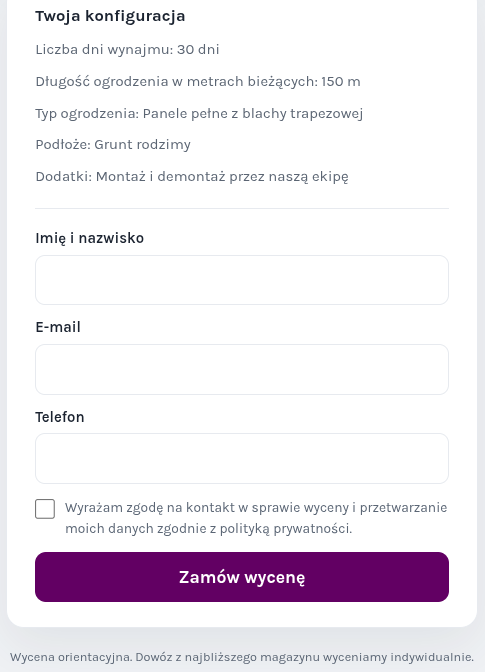
Task: Click the 'Twoja konfiguracja' heading
Action: (110, 16)
